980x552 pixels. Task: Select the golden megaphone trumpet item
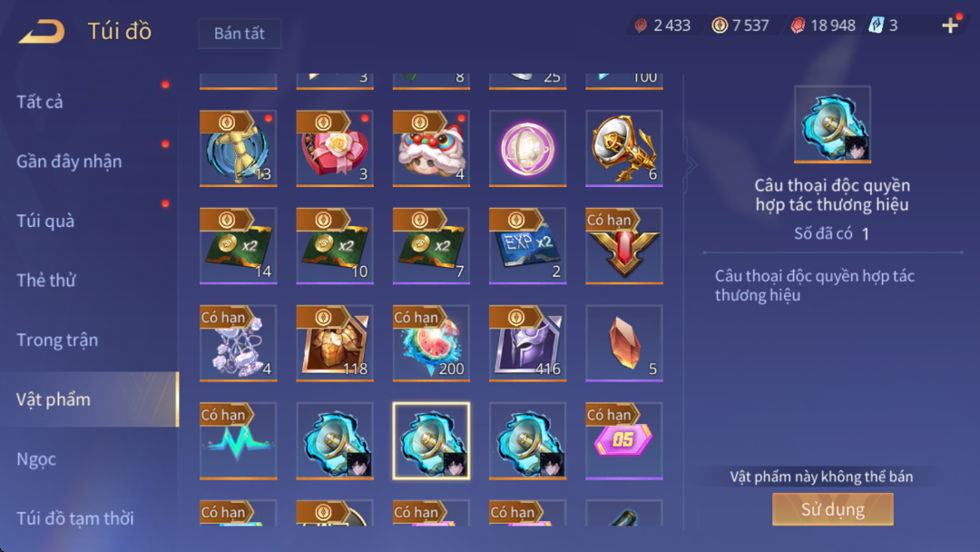pos(623,148)
